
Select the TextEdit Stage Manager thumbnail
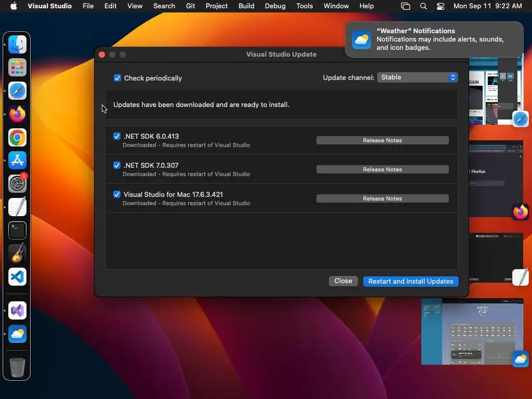[x=496, y=258]
